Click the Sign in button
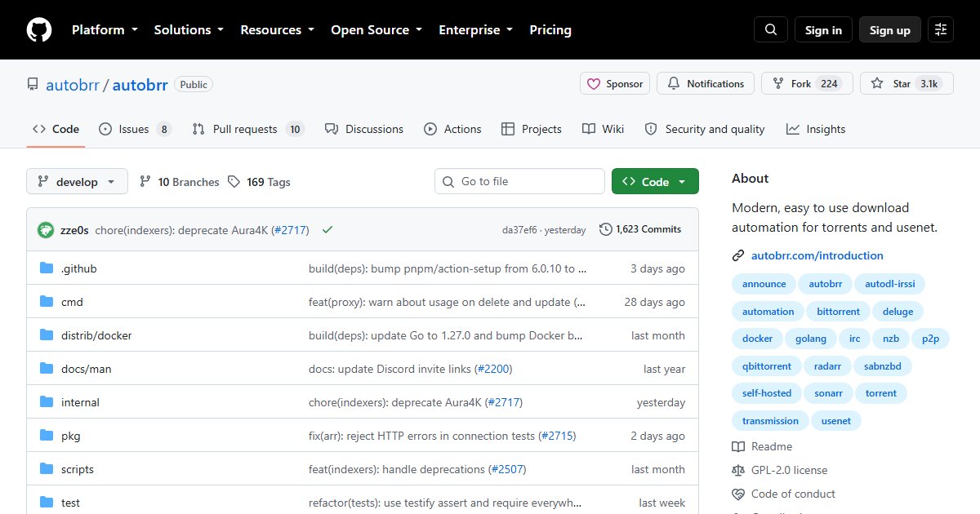The height and width of the screenshot is (514, 980). coord(823,30)
